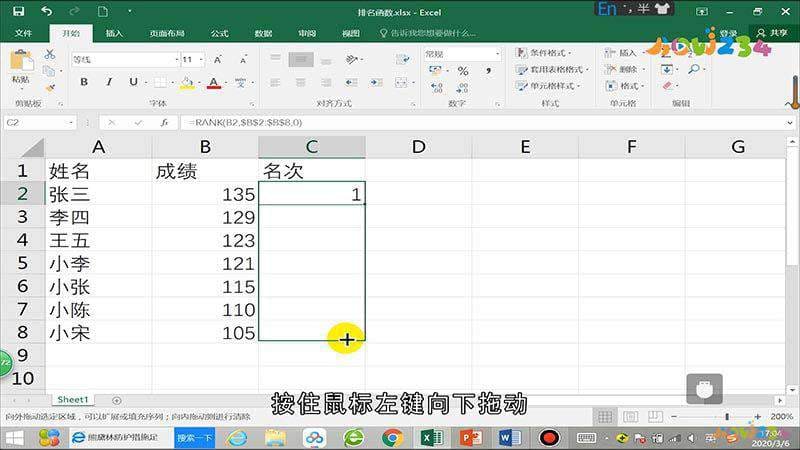Apply percent style
Viewport: 800px width, 450px height.
click(463, 71)
